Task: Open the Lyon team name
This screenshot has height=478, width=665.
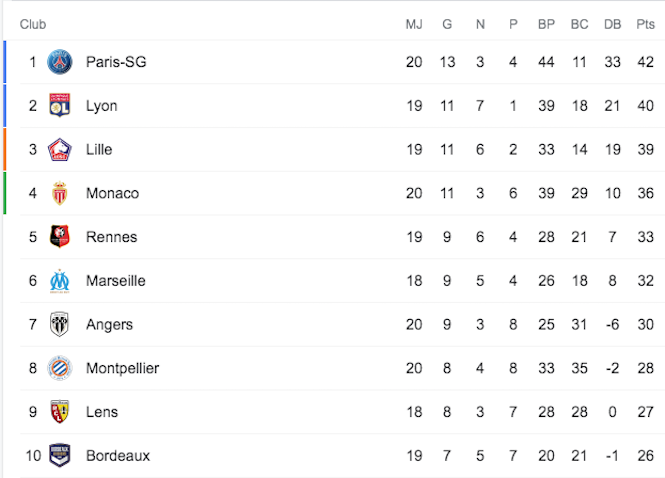Action: (101, 106)
